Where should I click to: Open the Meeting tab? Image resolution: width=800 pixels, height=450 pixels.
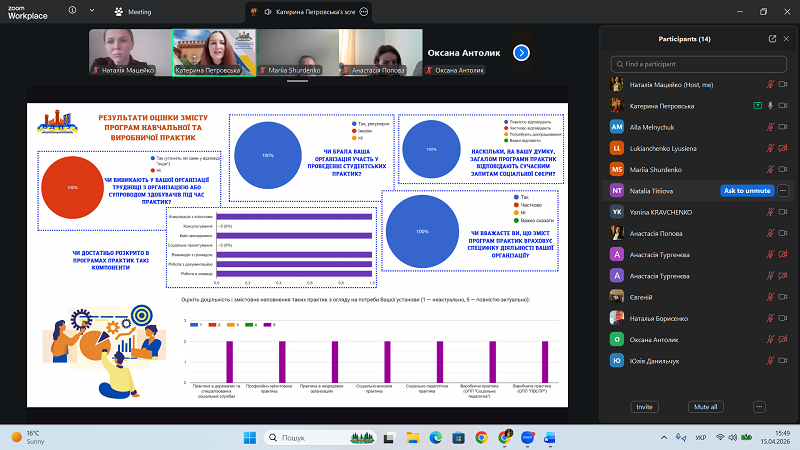[x=133, y=12]
